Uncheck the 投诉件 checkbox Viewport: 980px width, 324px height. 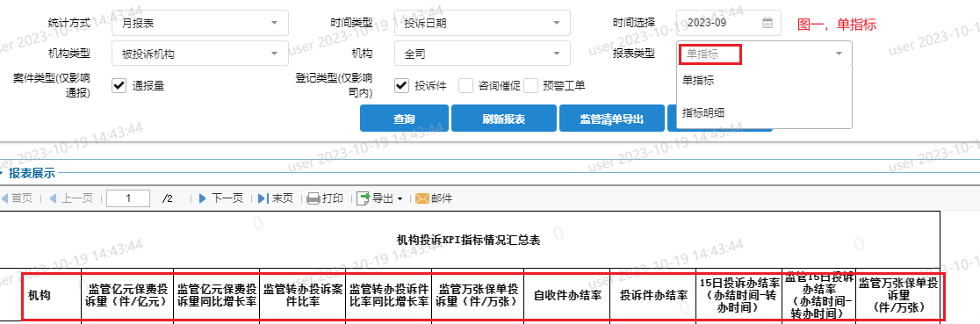pyautogui.click(x=401, y=85)
